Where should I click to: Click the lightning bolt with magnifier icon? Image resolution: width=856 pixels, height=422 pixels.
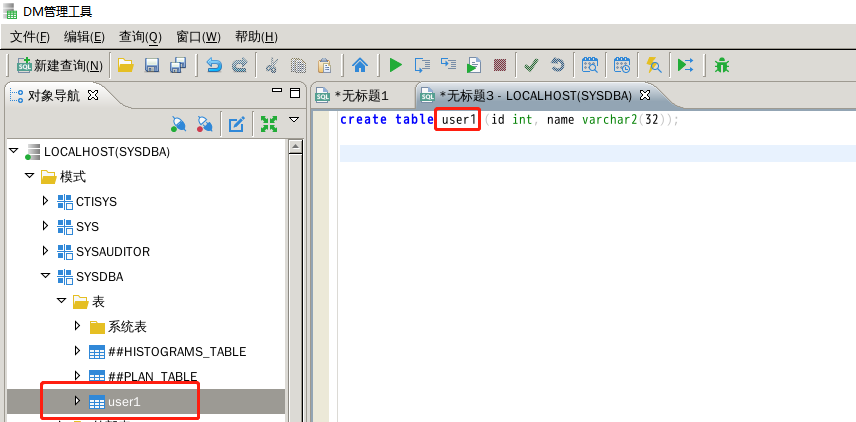[653, 66]
